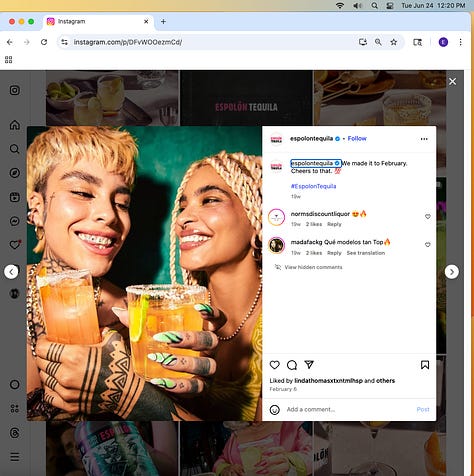Open espolontequila profile from header
This screenshot has height=476, width=474.
[311, 138]
